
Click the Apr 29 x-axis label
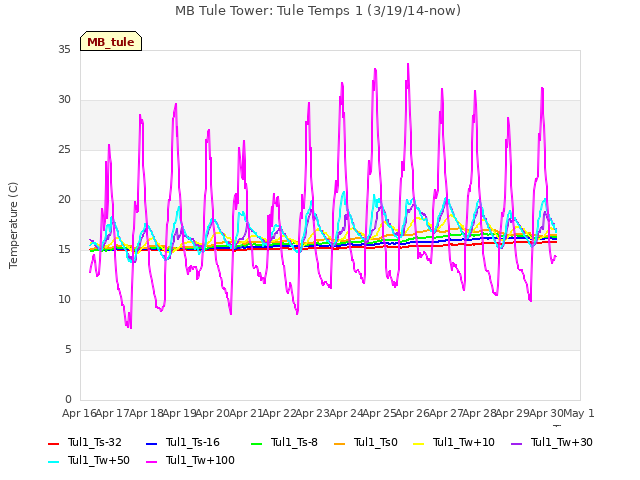pos(513,413)
